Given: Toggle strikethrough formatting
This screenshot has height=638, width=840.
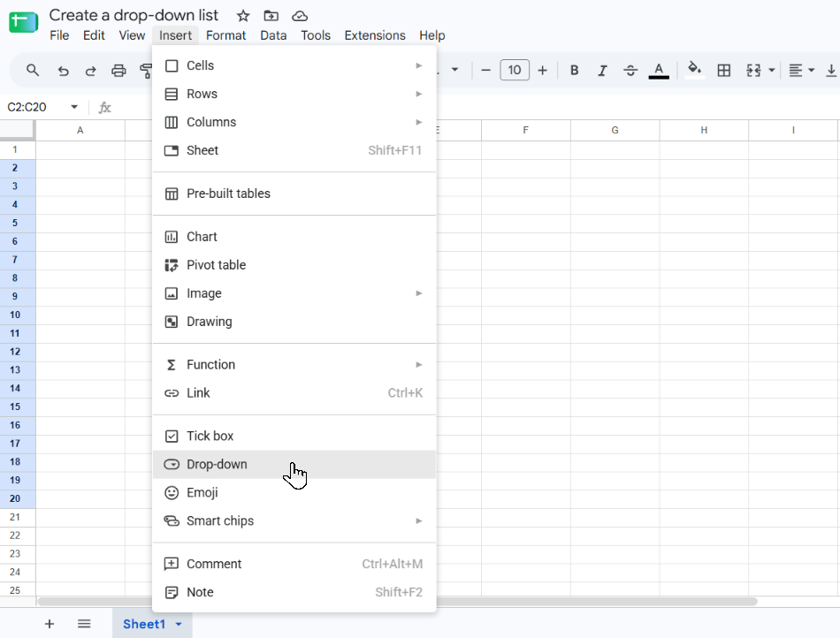Looking at the screenshot, I should [630, 70].
